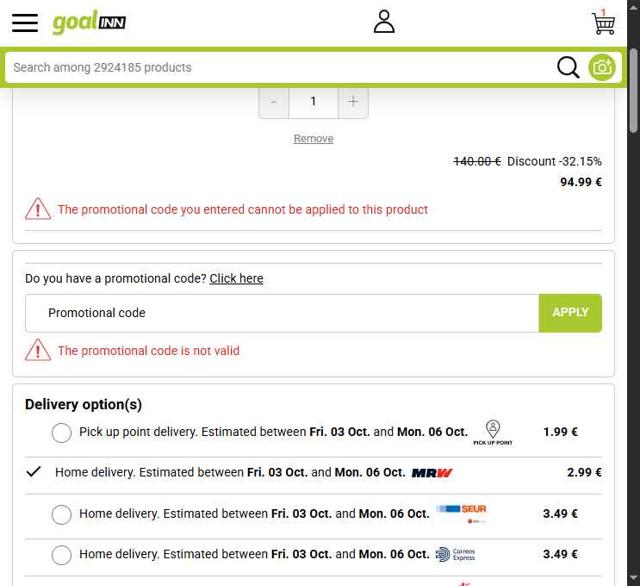Select Correos Express home delivery
Screen dimensions: 640x586
coord(62,554)
